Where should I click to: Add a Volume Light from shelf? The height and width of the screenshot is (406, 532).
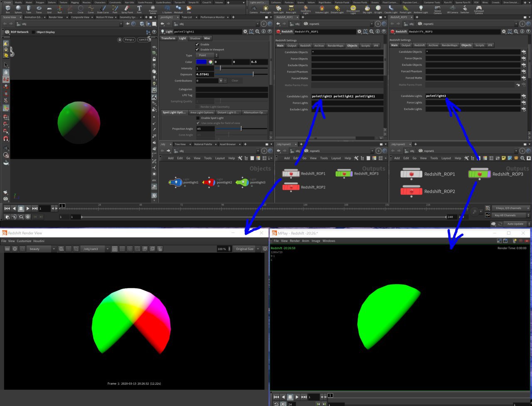coord(322,9)
